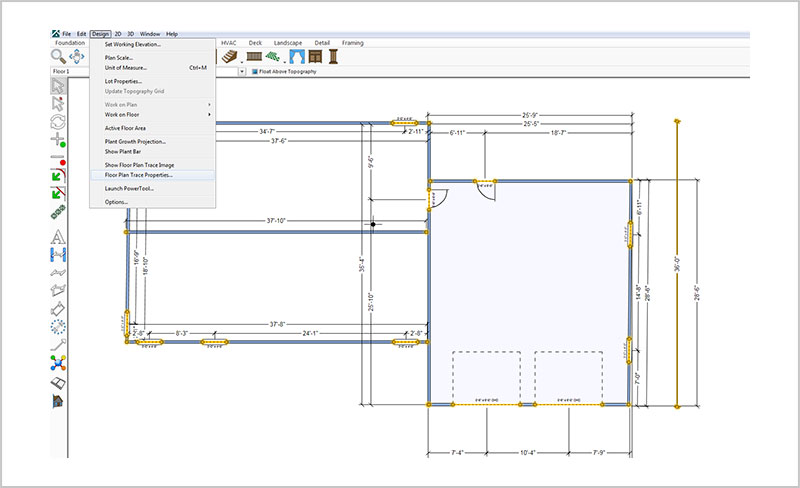Select the blue curtain window tool

tap(297, 57)
